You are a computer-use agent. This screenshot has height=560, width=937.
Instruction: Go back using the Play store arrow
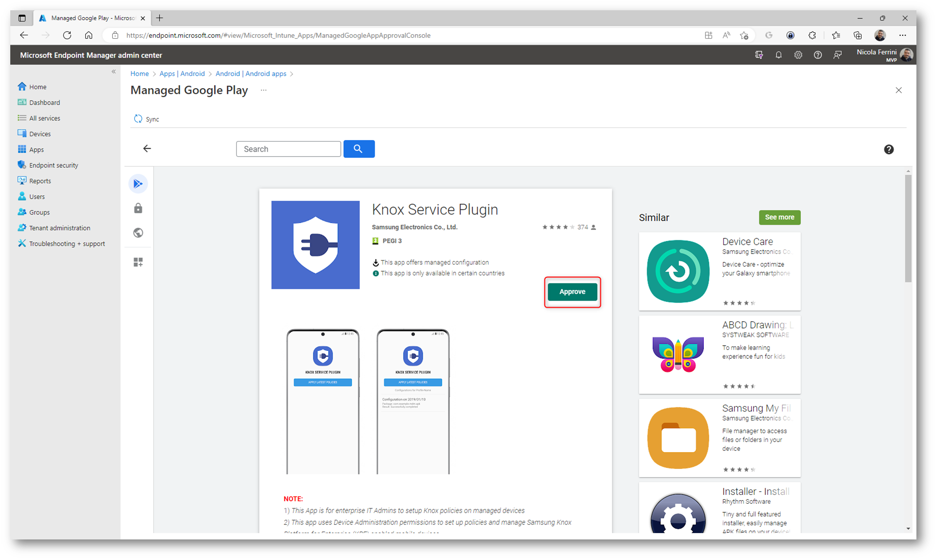(x=147, y=148)
